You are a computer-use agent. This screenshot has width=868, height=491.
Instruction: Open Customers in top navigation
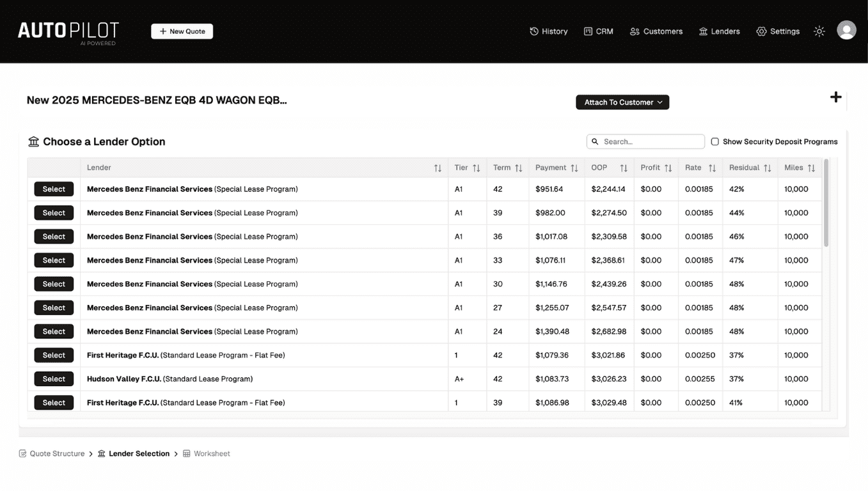(x=656, y=31)
